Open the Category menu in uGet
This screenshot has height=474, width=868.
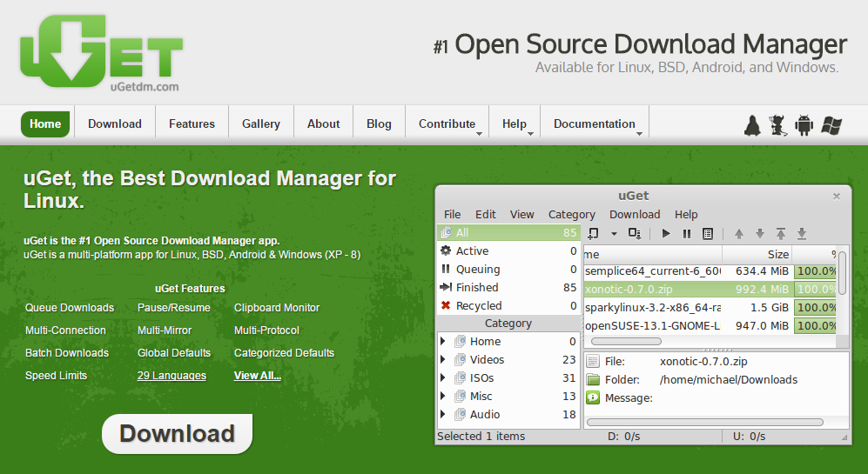[572, 214]
